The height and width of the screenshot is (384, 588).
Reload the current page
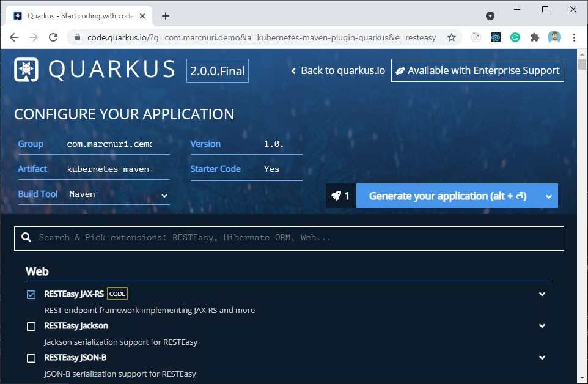[x=53, y=37]
